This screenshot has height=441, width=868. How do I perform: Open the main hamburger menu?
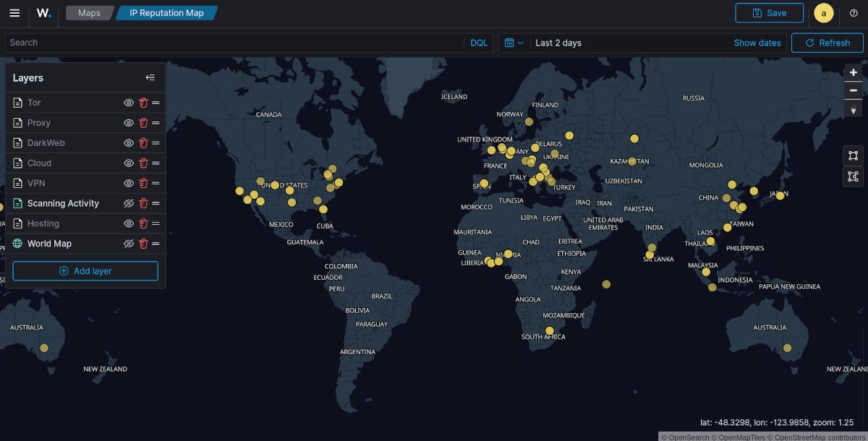[x=14, y=13]
